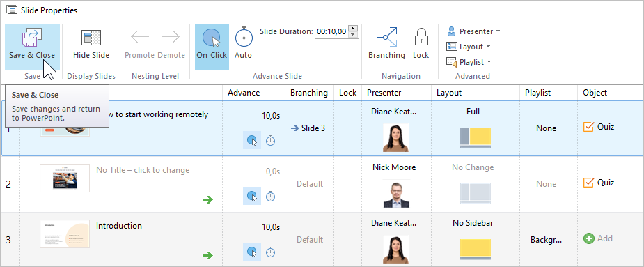Click the No Sidebar layout icon
The height and width of the screenshot is (267, 644).
coord(476,250)
